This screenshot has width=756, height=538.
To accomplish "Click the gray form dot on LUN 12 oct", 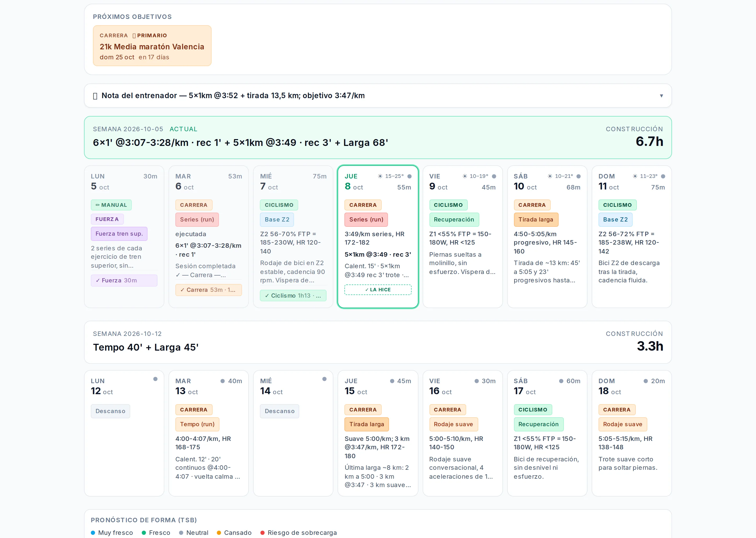I will tap(155, 379).
